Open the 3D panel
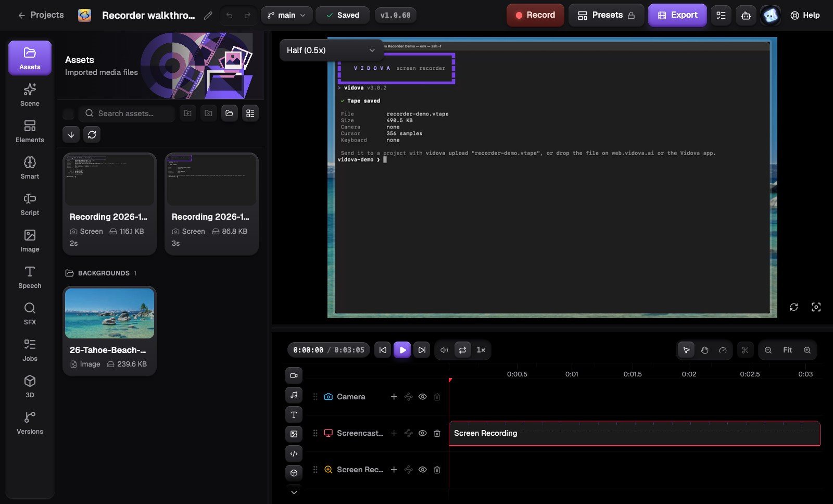 (30, 386)
